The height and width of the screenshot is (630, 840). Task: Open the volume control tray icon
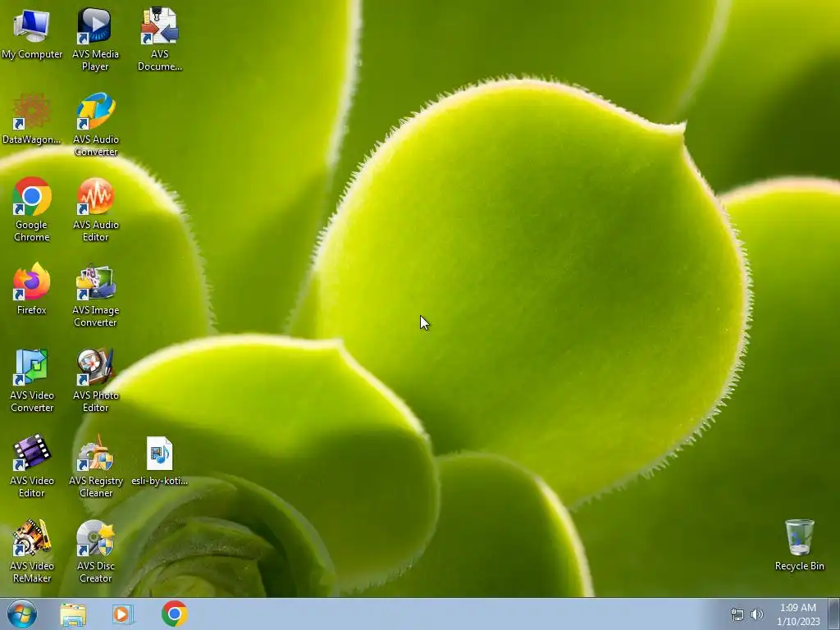tap(757, 614)
